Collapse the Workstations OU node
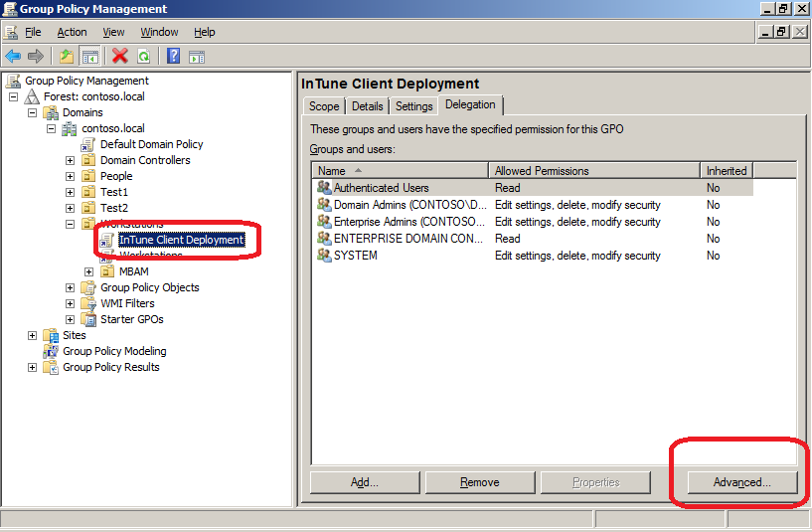812x532 pixels. (70, 225)
